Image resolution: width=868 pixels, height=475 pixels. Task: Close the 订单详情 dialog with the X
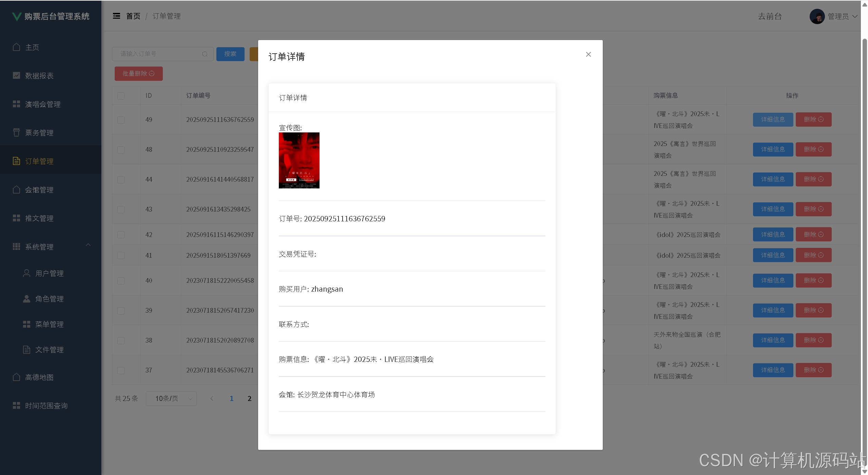pos(588,54)
